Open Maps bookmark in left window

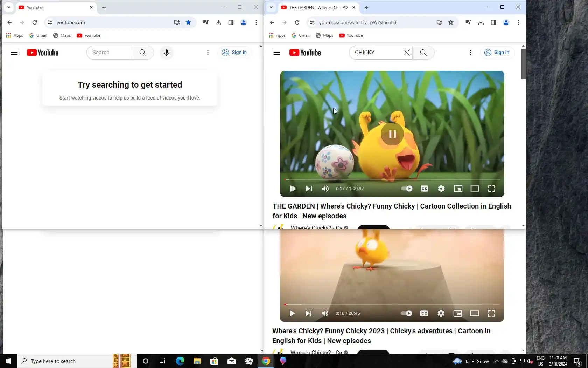[x=62, y=35]
